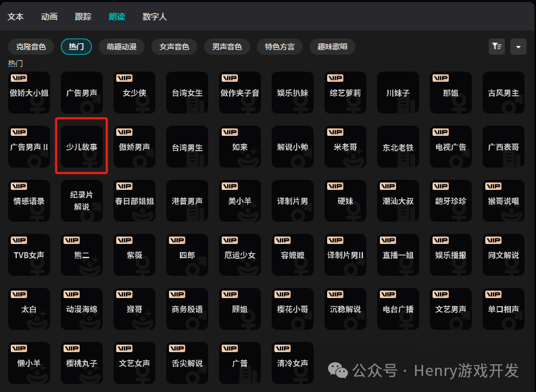Select the 龅牙珍珍 voice card
536x392 pixels.
click(x=451, y=201)
